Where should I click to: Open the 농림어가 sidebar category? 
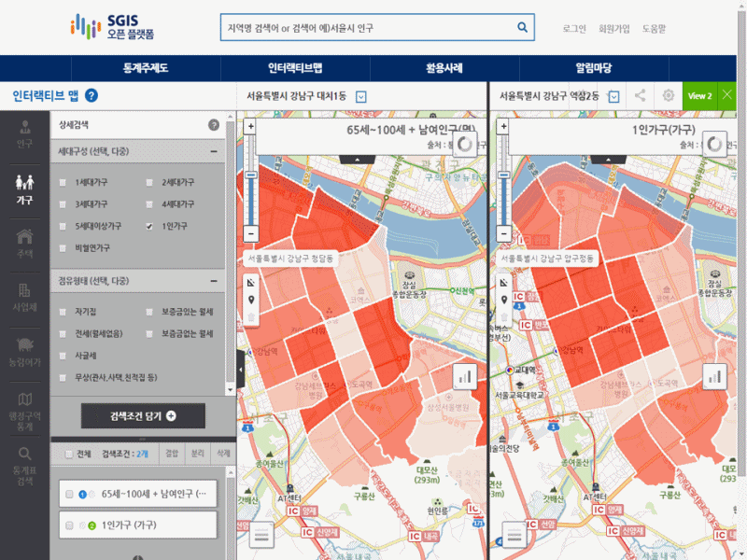24,349
